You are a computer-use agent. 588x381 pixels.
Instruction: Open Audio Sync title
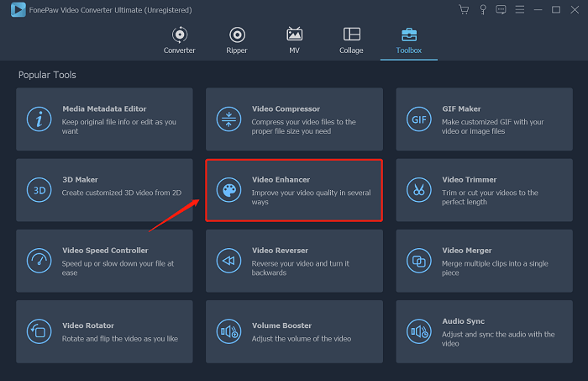(x=463, y=321)
